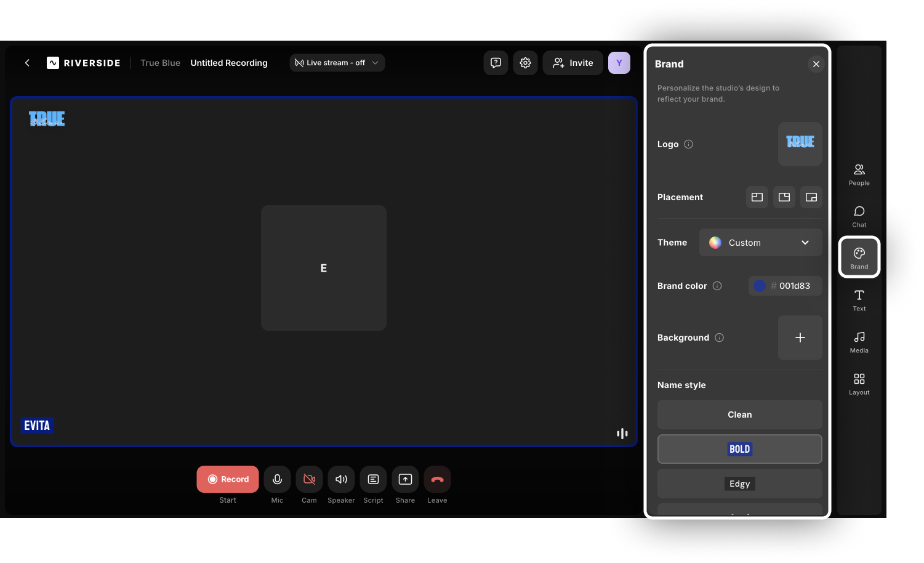Choose the Edgy name style
Image resolution: width=924 pixels, height=563 pixels.
(739, 484)
